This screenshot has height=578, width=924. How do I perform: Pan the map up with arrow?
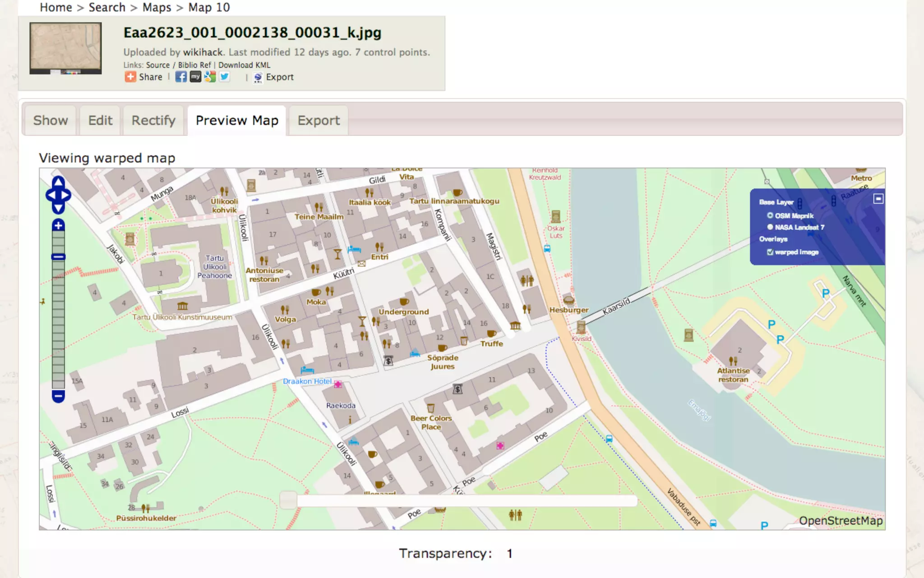click(58, 182)
